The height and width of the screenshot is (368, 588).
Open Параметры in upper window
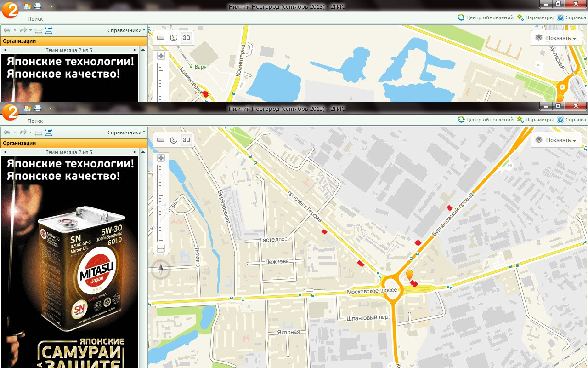coord(535,17)
